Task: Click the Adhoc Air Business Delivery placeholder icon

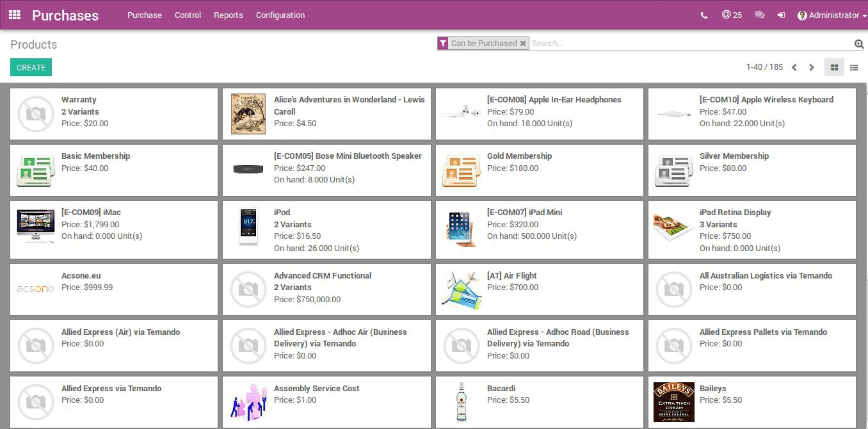Action: pyautogui.click(x=248, y=346)
